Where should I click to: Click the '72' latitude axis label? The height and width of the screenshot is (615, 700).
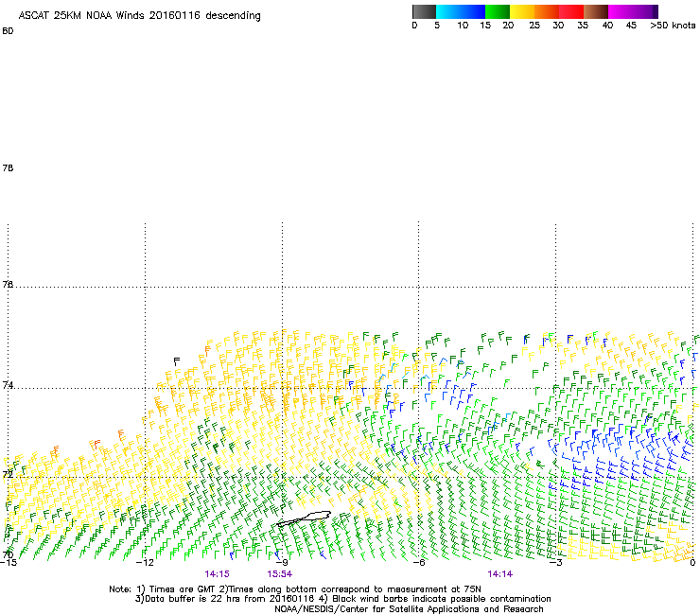(x=8, y=473)
